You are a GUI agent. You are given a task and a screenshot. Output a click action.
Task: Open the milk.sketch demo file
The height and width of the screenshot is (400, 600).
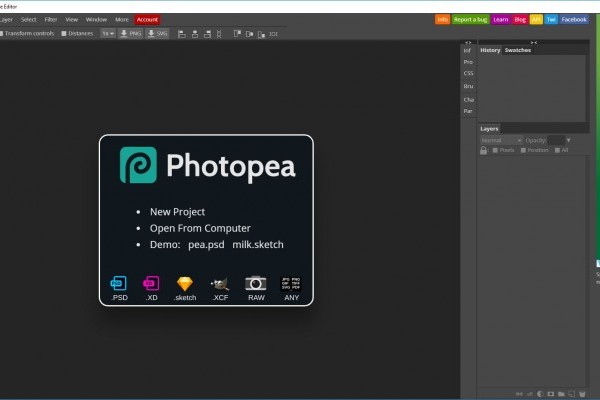(x=258, y=245)
